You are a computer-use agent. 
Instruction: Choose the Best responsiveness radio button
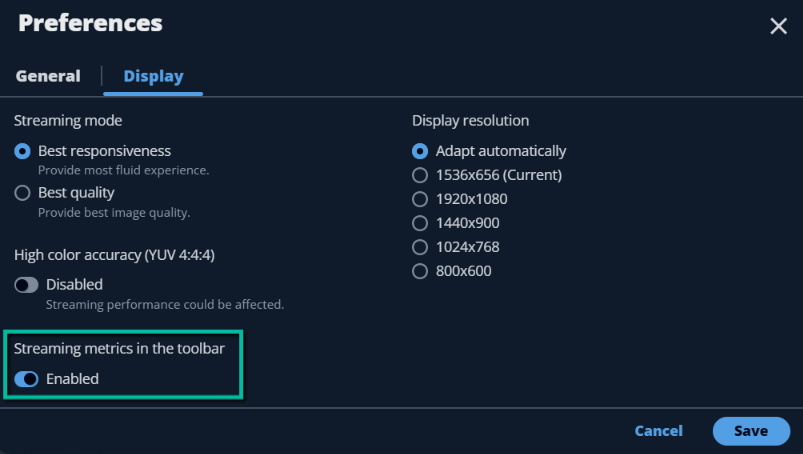click(22, 151)
